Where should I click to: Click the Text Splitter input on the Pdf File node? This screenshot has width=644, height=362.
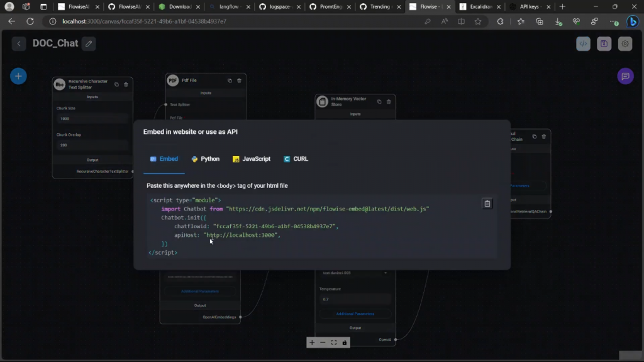pos(180,105)
